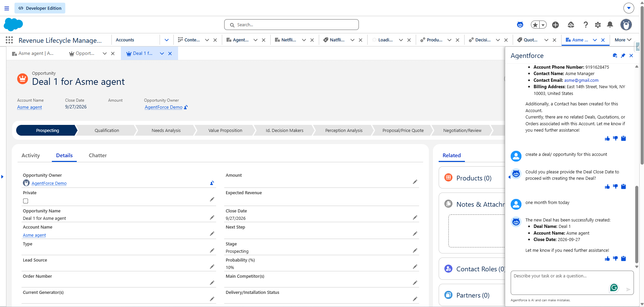
Task: Open the Trailhead guidance icon
Action: [x=571, y=25]
